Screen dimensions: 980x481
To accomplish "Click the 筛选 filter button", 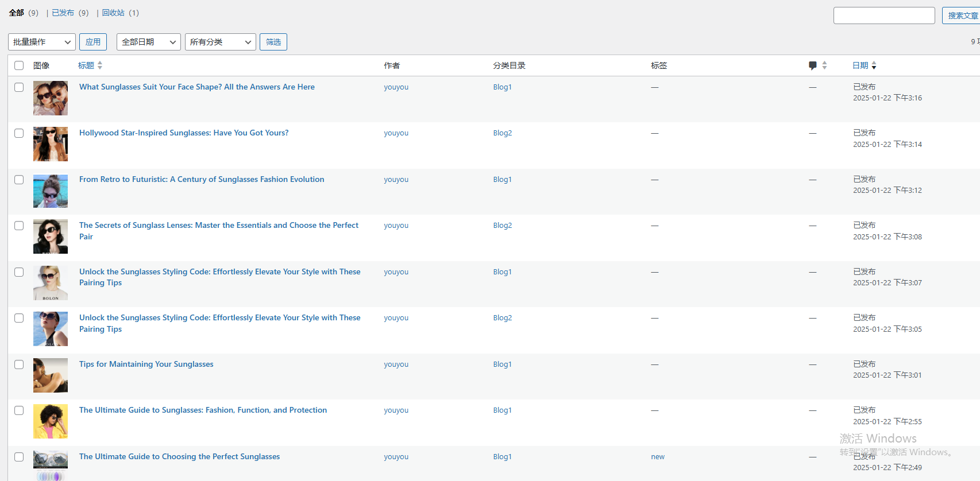I will point(273,42).
